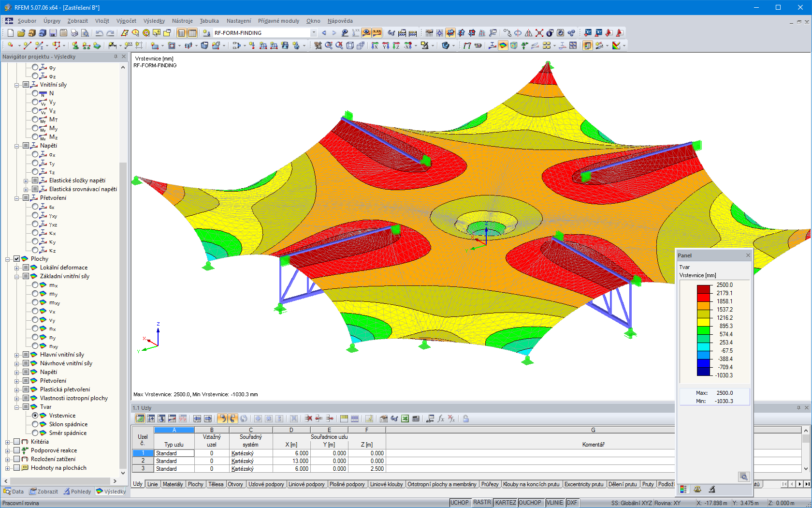Expand the Hlavní vnitřní síly node
Viewport: 812px width, 508px height.
click(17, 355)
